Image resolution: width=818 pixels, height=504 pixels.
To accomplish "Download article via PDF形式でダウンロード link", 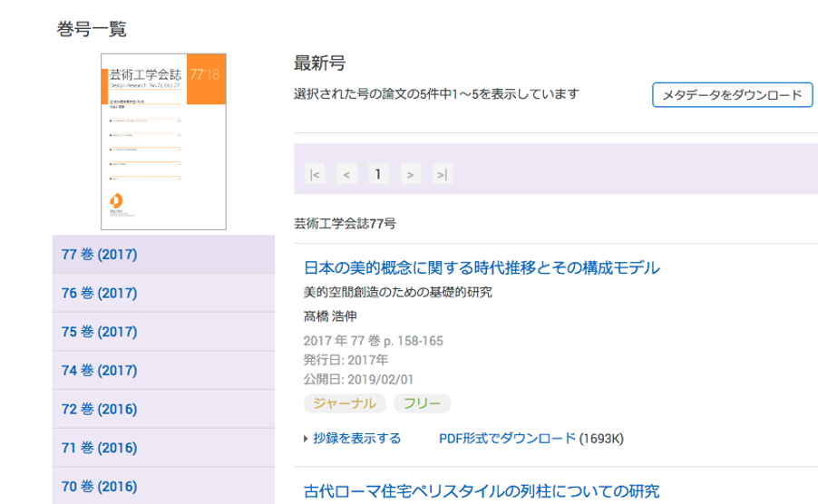I will pos(507,439).
